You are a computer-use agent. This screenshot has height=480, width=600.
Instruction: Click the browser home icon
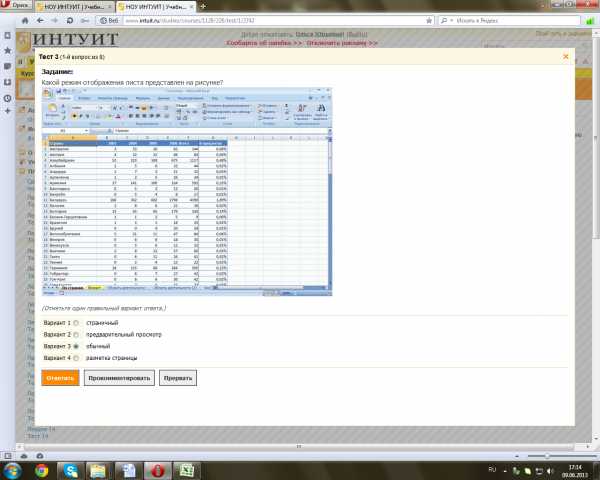pos(25,20)
